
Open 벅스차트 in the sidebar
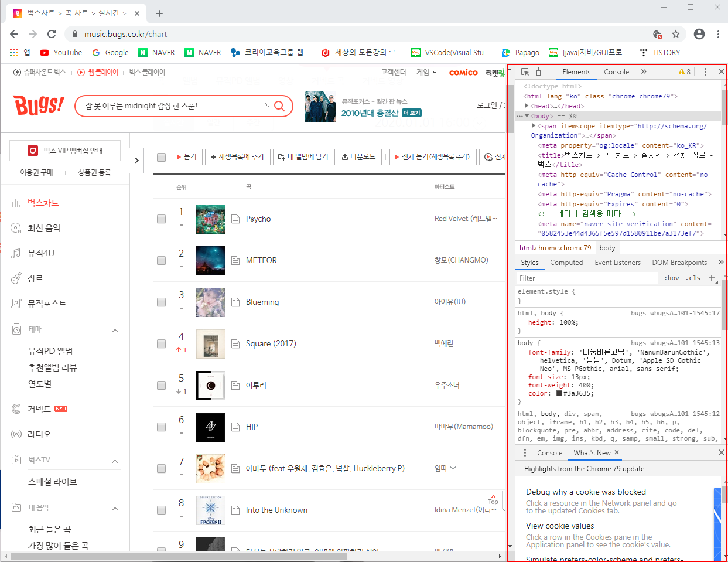pyautogui.click(x=43, y=203)
